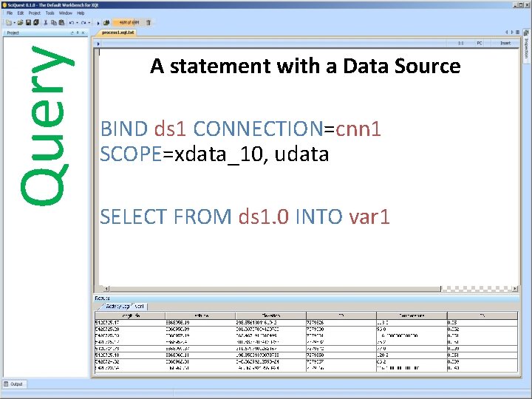Click the Latitude column header

[200, 316]
